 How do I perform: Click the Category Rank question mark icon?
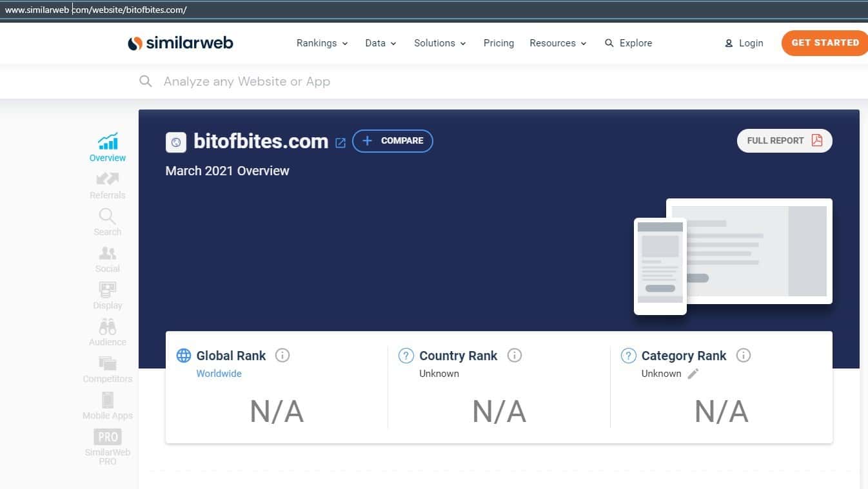click(x=628, y=355)
